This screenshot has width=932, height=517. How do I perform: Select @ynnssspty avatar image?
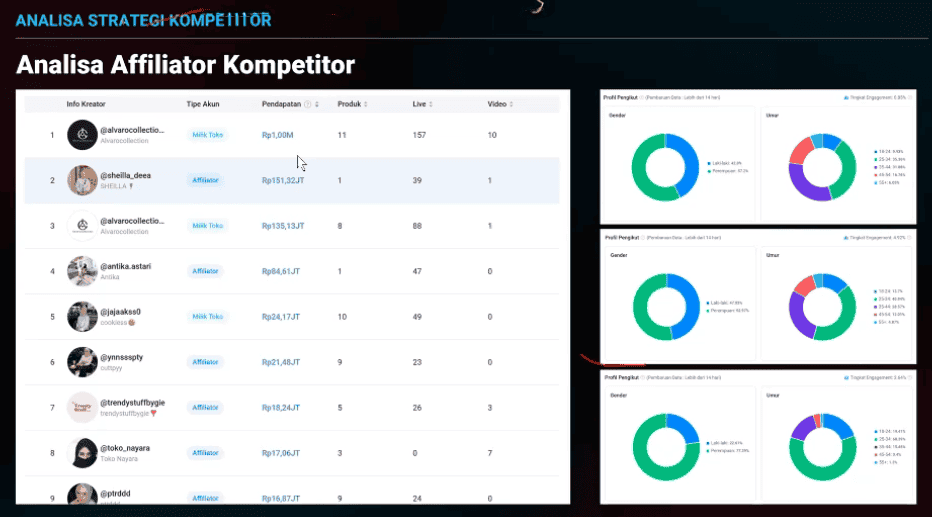point(82,361)
